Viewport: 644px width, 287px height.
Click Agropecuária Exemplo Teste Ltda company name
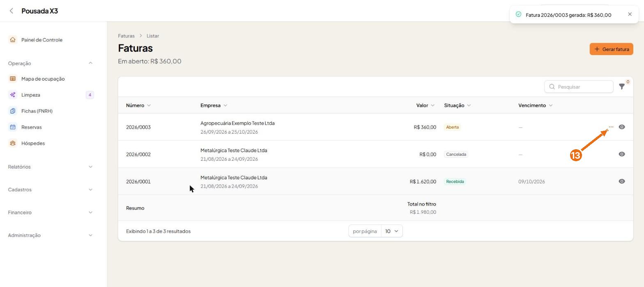click(237, 123)
